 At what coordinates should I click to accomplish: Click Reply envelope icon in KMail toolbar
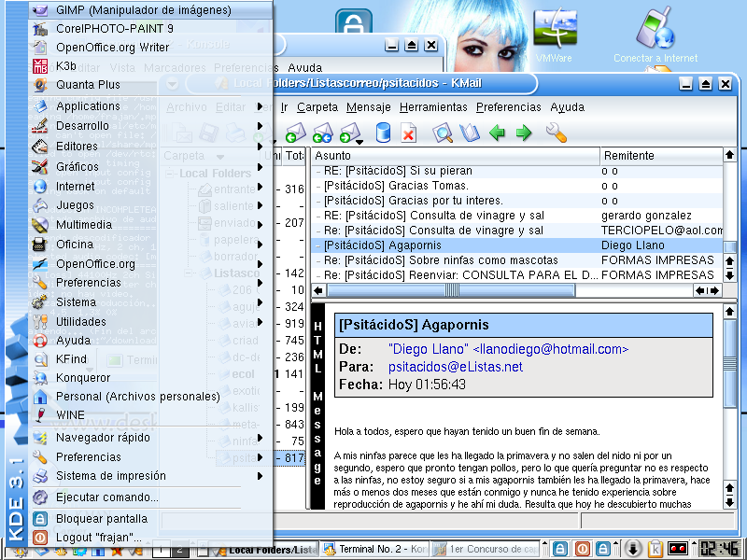(295, 133)
